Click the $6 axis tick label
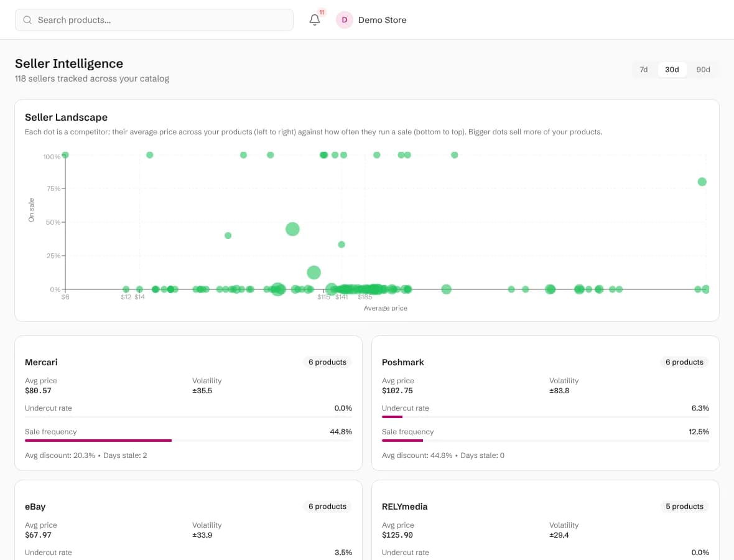Image resolution: width=734 pixels, height=560 pixels. [65, 297]
